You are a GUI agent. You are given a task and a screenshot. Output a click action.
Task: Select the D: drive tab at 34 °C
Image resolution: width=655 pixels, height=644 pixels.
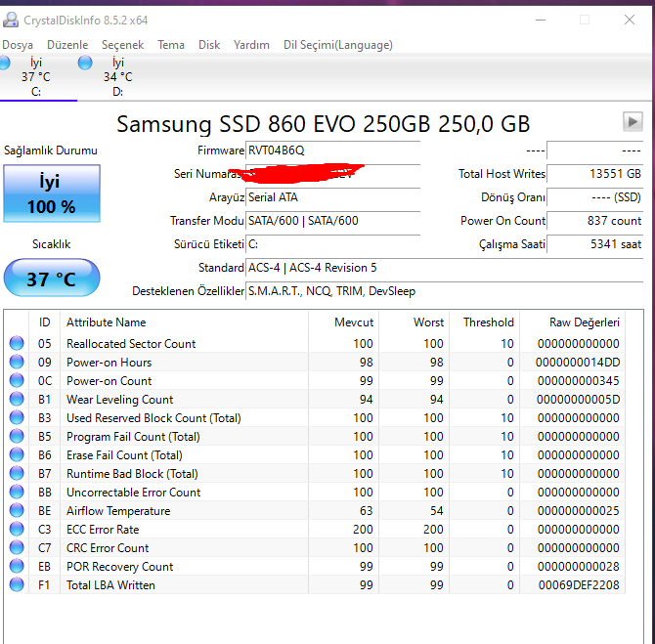[117, 77]
